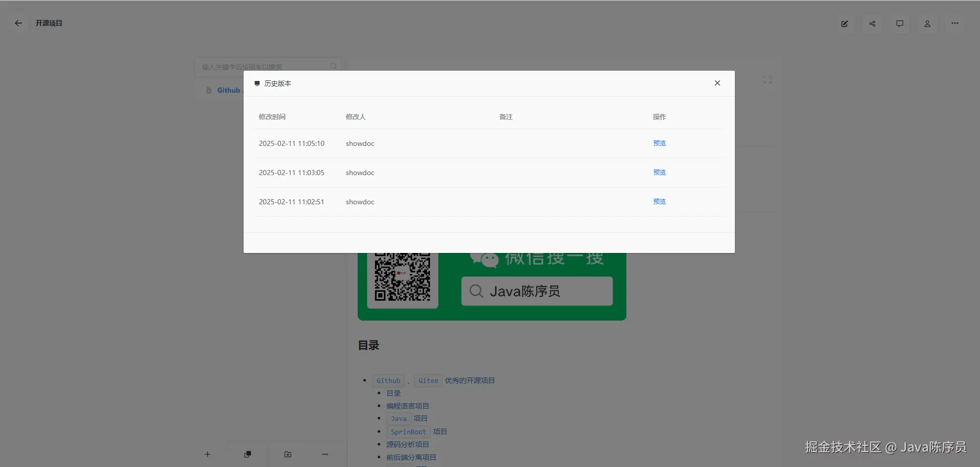Open the edit page pencil icon
Viewport: 980px width, 467px height.
click(844, 24)
